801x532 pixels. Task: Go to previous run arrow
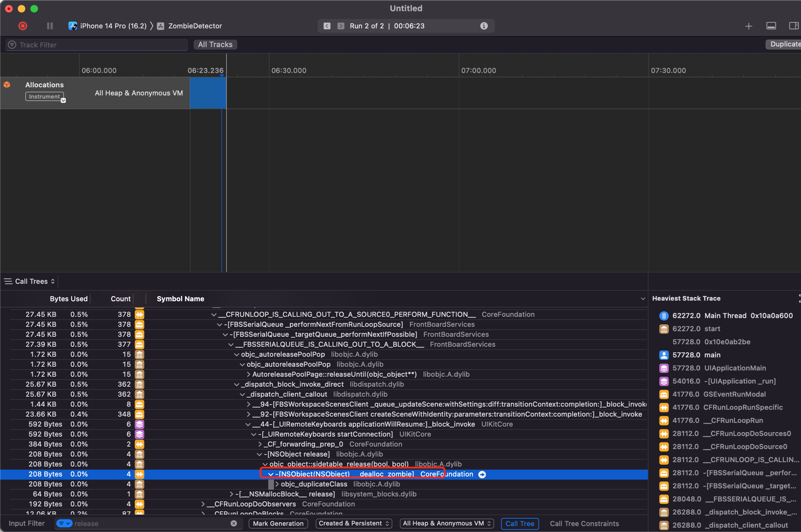pos(327,26)
